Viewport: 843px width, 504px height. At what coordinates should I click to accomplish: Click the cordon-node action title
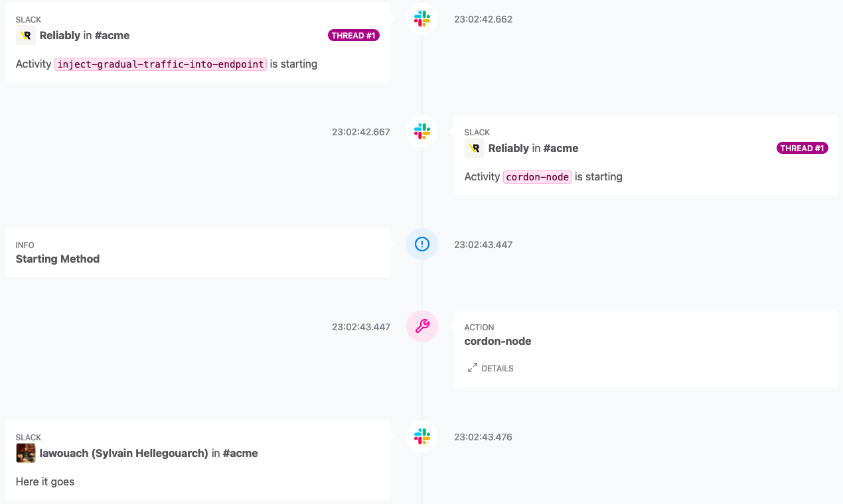[x=498, y=342]
